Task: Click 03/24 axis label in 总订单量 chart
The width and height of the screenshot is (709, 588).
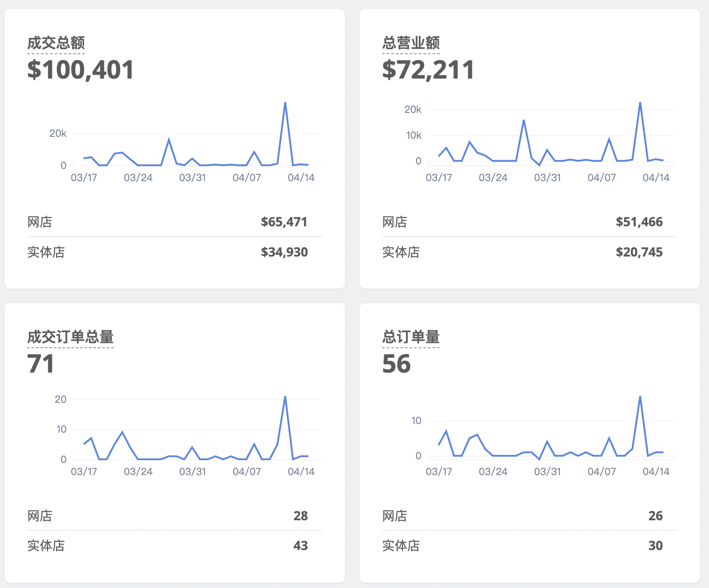Action: tap(493, 472)
